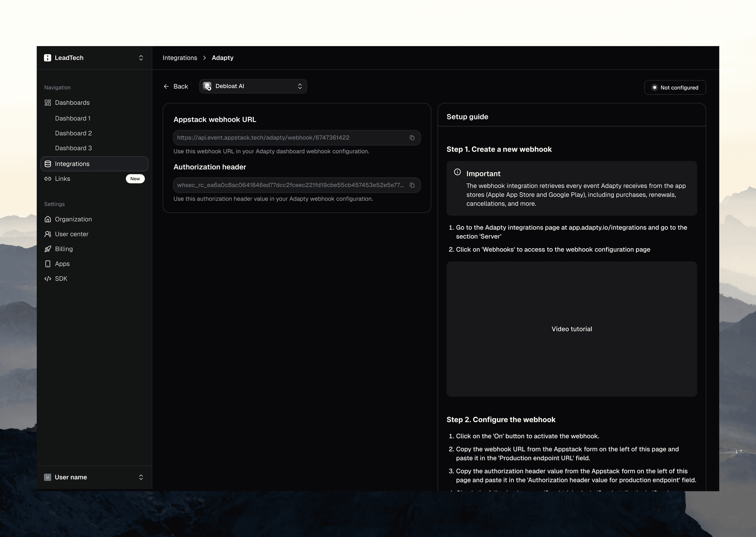Screen dimensions: 756x537
Task: Go Back to integrations list
Action: click(176, 86)
